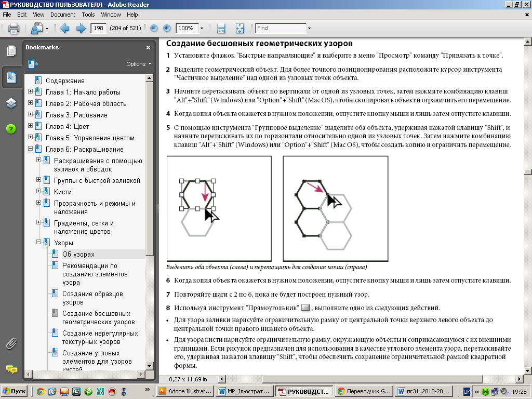Collapse the Узоры bookmark node
This screenshot has width=532, height=399.
[x=38, y=242]
